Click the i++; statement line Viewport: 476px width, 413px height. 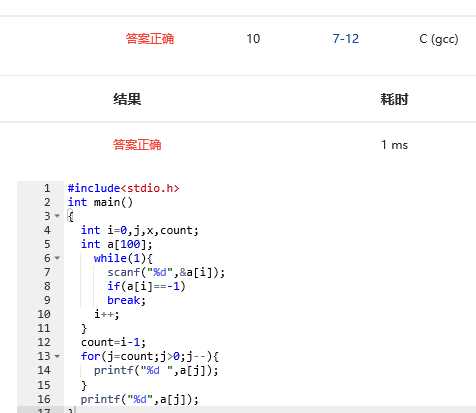click(107, 314)
